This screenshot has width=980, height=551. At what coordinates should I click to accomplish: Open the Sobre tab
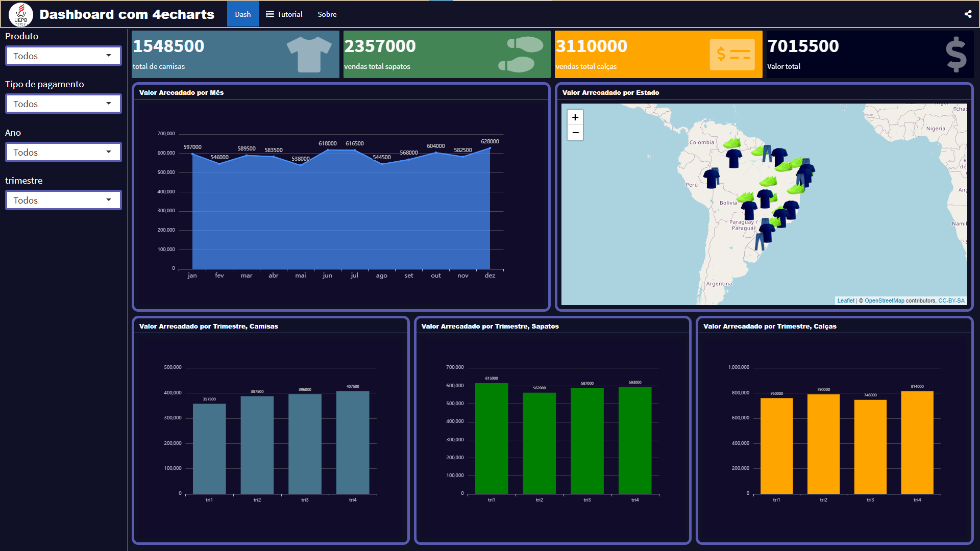327,14
